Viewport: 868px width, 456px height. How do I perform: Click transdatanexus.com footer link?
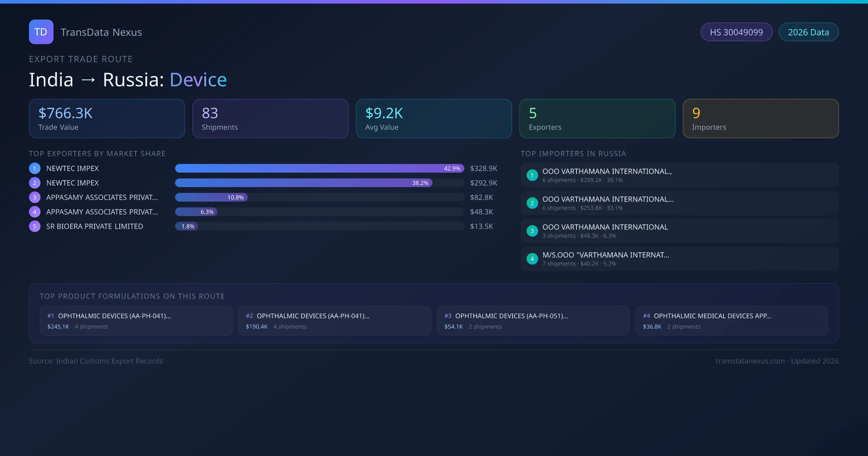[x=750, y=361]
